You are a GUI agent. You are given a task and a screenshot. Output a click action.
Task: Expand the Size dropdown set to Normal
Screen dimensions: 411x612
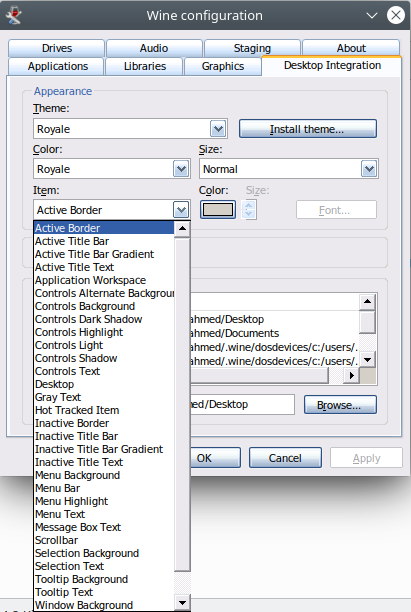(288, 169)
